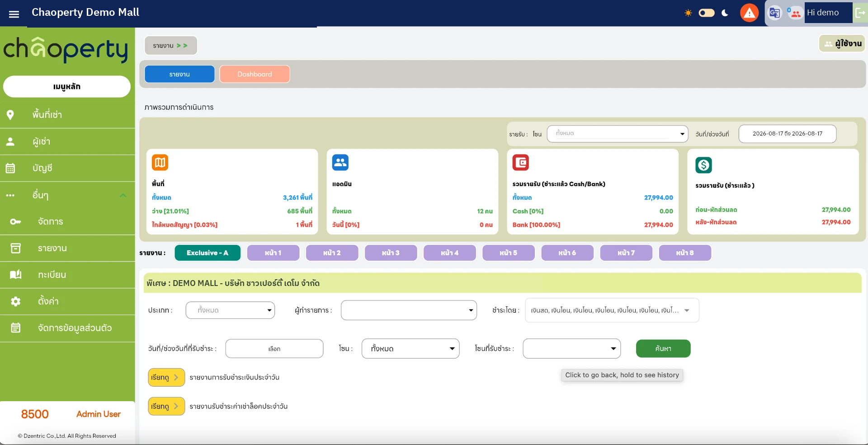The height and width of the screenshot is (445, 868).
Task: Open the Dashboard tab button
Action: (x=255, y=74)
